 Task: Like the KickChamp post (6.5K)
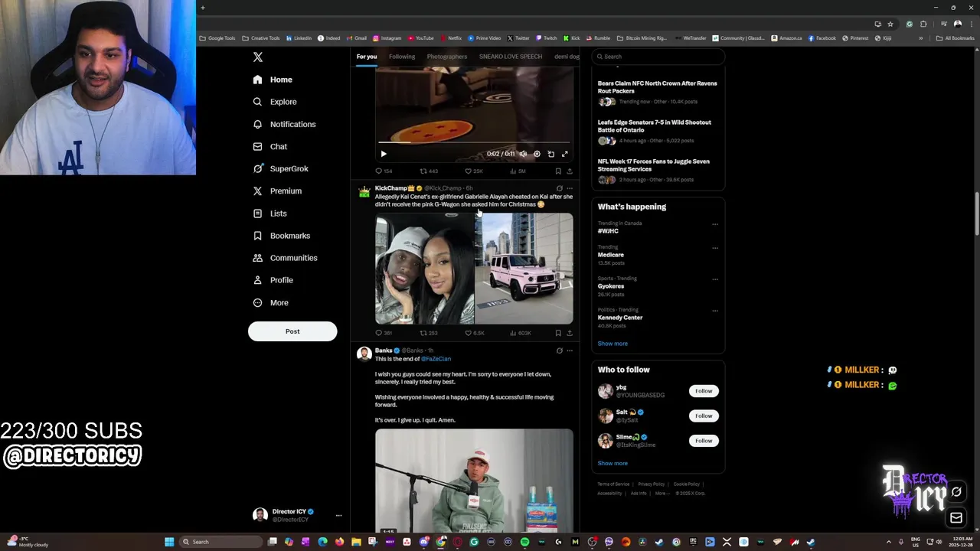click(475, 333)
